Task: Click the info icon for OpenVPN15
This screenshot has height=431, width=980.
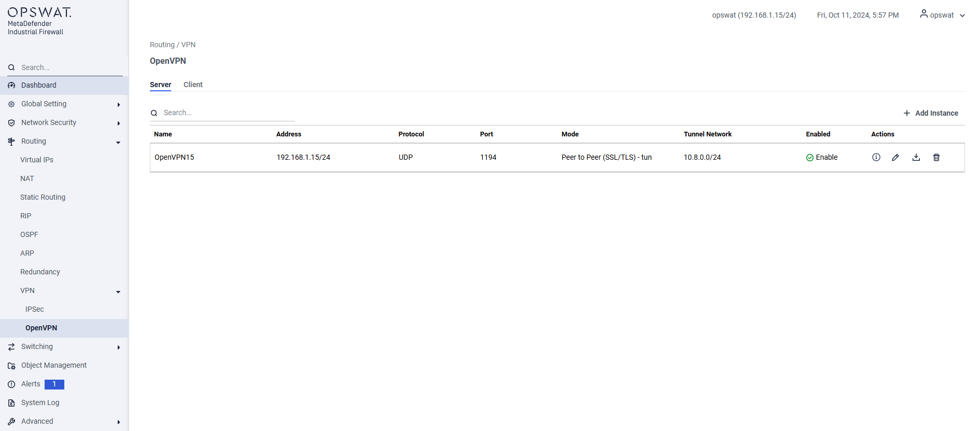Action: [x=876, y=157]
